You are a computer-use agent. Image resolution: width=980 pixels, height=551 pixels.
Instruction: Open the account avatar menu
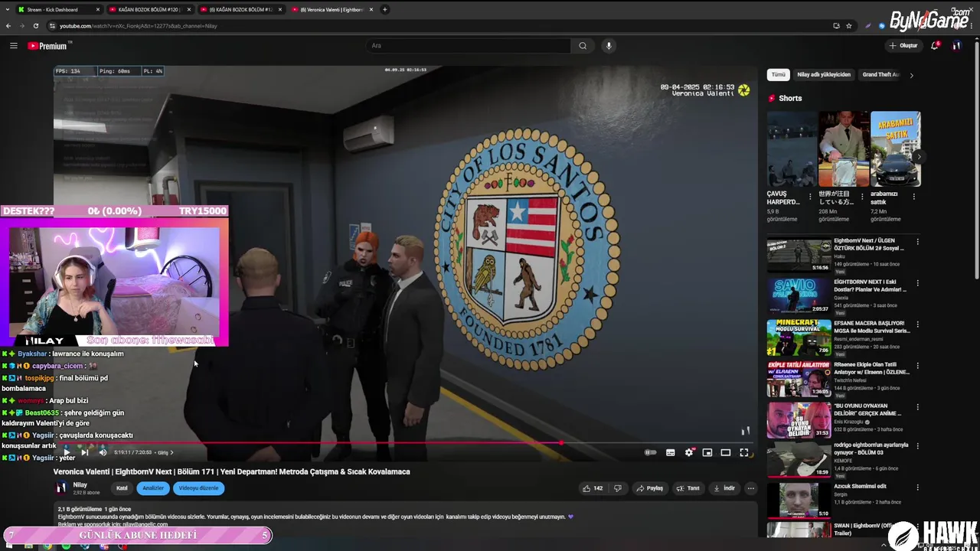point(956,46)
